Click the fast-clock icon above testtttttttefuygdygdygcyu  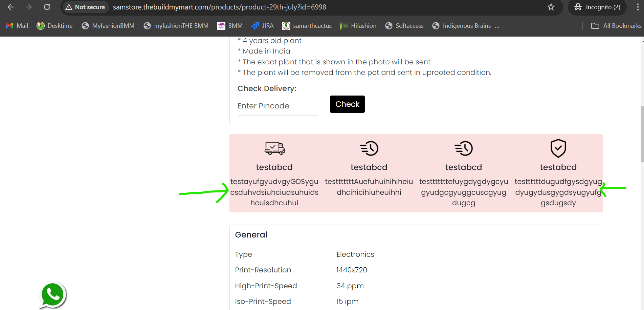pos(464,148)
